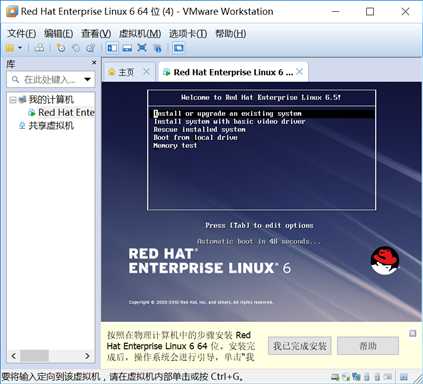The image size is (423, 384).
Task: Open the library search dropdown arrow
Action: [87, 79]
